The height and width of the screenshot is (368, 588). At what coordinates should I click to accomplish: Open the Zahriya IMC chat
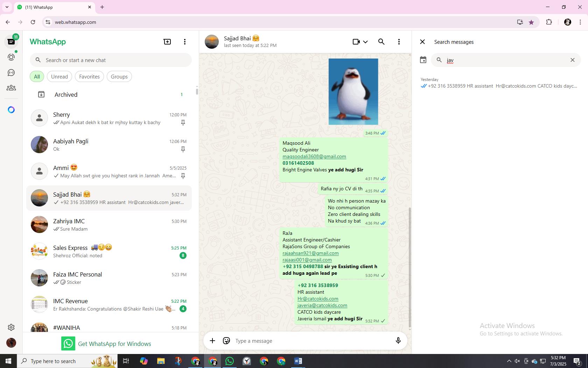click(109, 225)
